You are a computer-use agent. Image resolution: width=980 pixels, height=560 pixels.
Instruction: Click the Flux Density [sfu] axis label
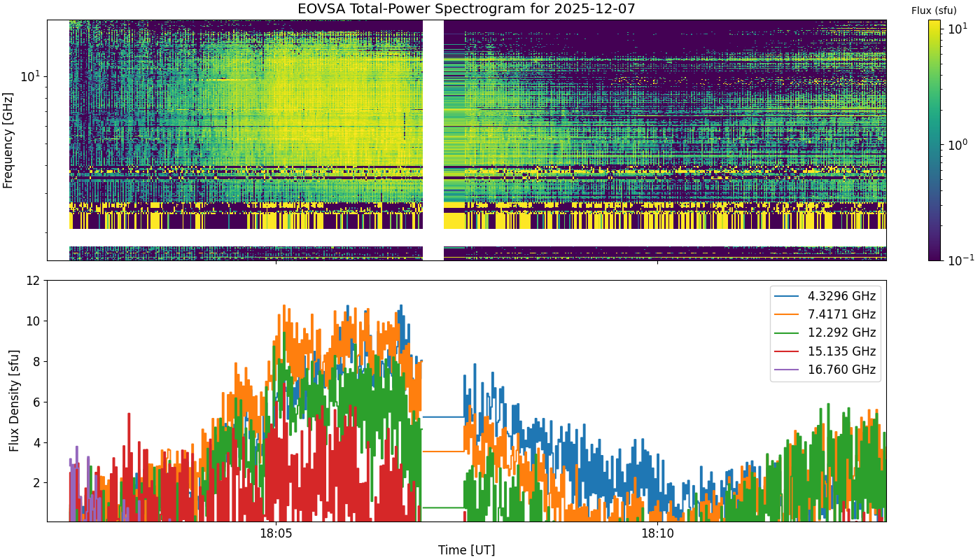tap(15, 400)
